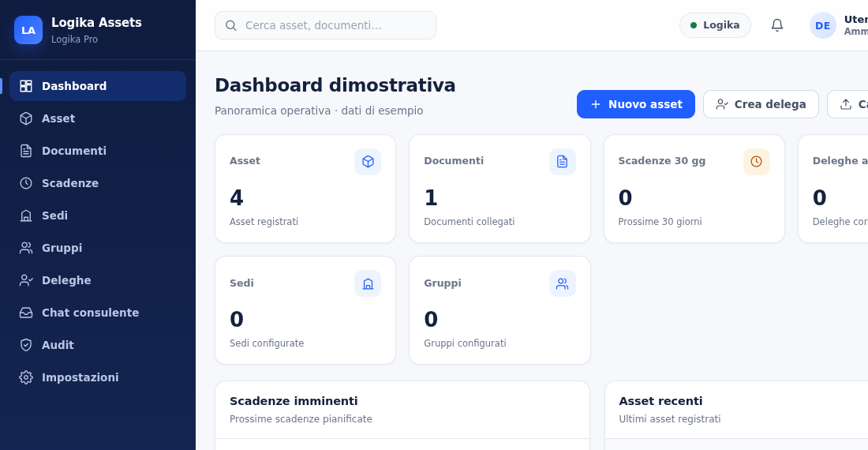Click the 'Asset registrati' label
The height and width of the screenshot is (450, 868).
264,221
